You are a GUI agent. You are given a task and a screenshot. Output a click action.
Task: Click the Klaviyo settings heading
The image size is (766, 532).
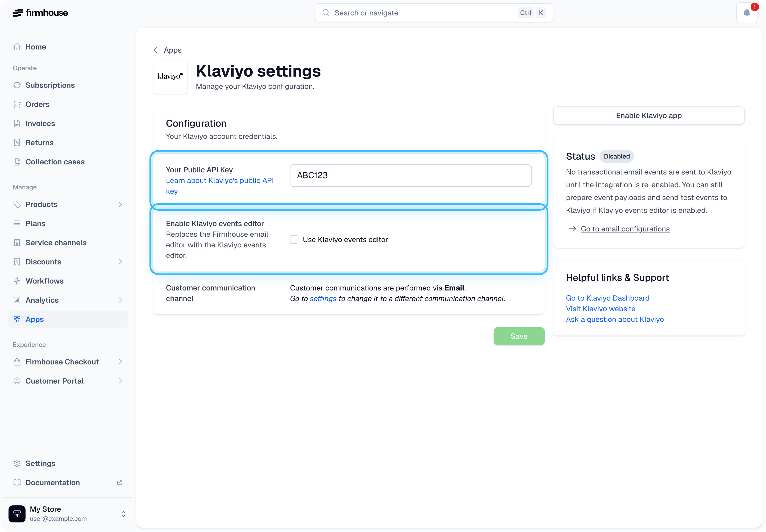click(x=258, y=71)
